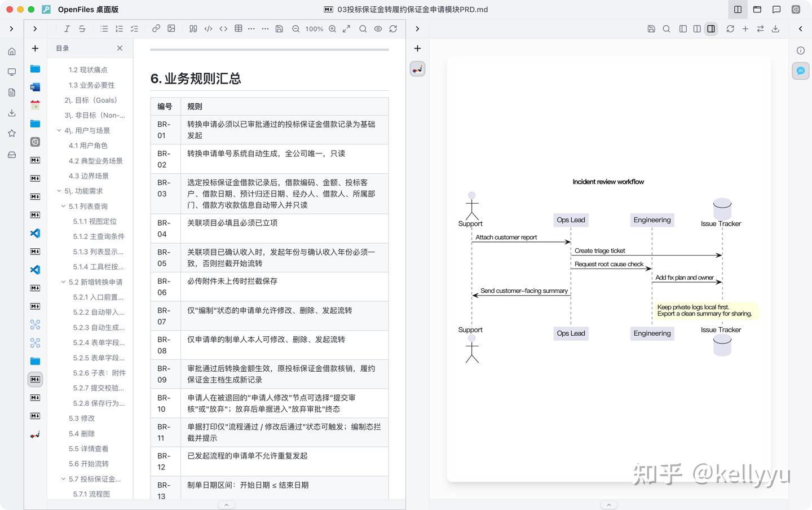Insert a task checklist
The width and height of the screenshot is (812, 510).
134,29
